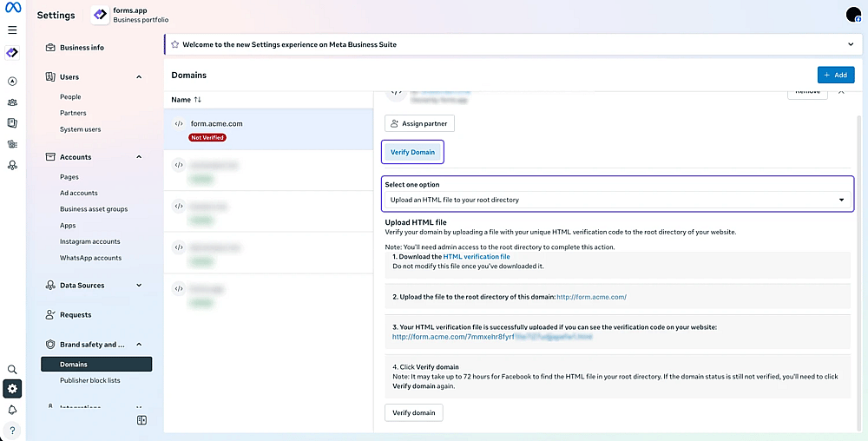The height and width of the screenshot is (441, 868).
Task: Open People under Users
Action: click(x=70, y=97)
